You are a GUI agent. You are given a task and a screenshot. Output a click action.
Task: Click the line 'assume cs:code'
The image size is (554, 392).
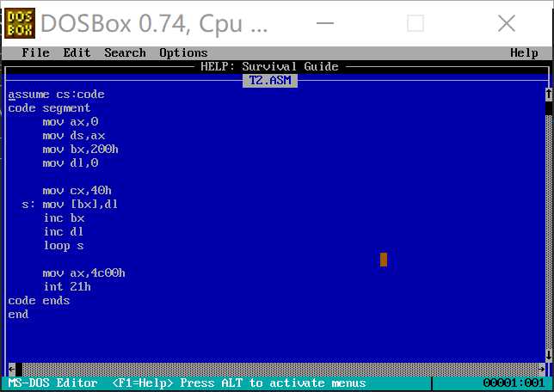[56, 95]
